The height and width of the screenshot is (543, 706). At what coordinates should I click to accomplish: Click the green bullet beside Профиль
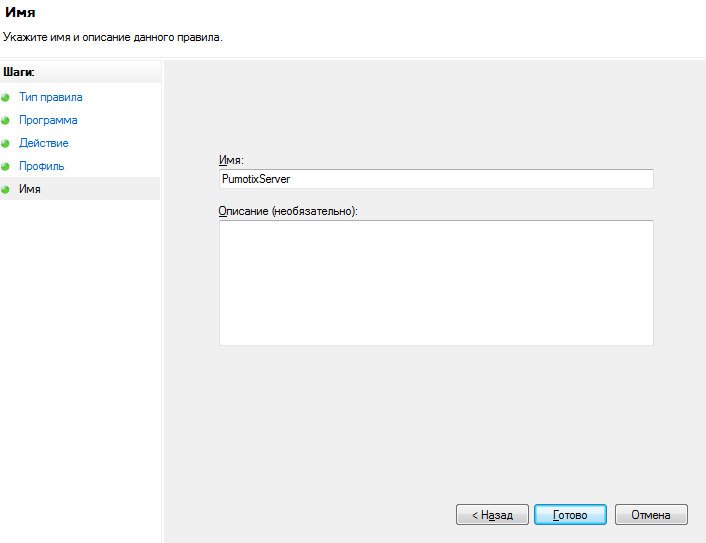pos(5,166)
